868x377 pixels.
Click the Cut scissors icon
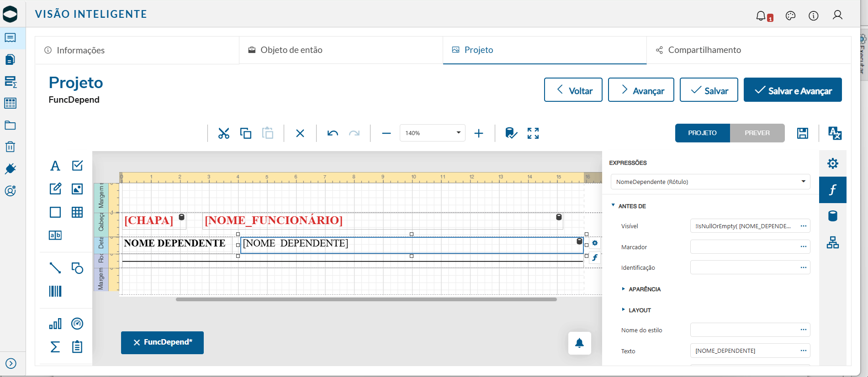click(x=223, y=133)
